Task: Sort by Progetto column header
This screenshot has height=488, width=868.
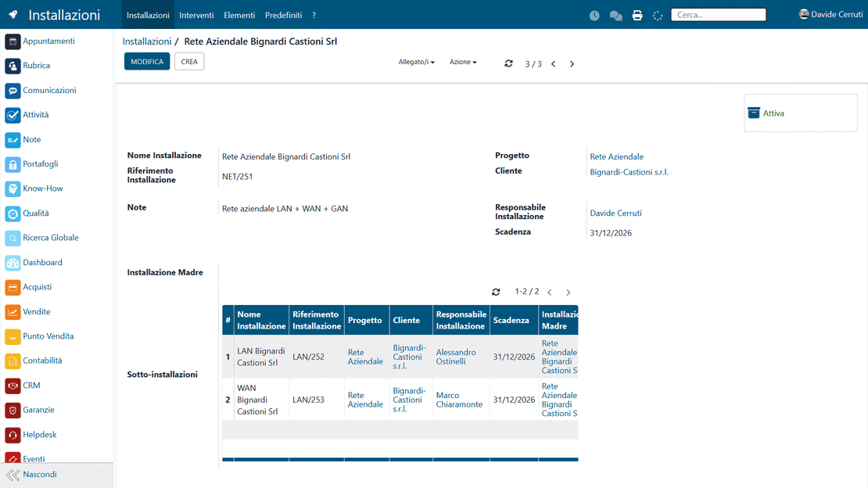Action: pyautogui.click(x=367, y=320)
